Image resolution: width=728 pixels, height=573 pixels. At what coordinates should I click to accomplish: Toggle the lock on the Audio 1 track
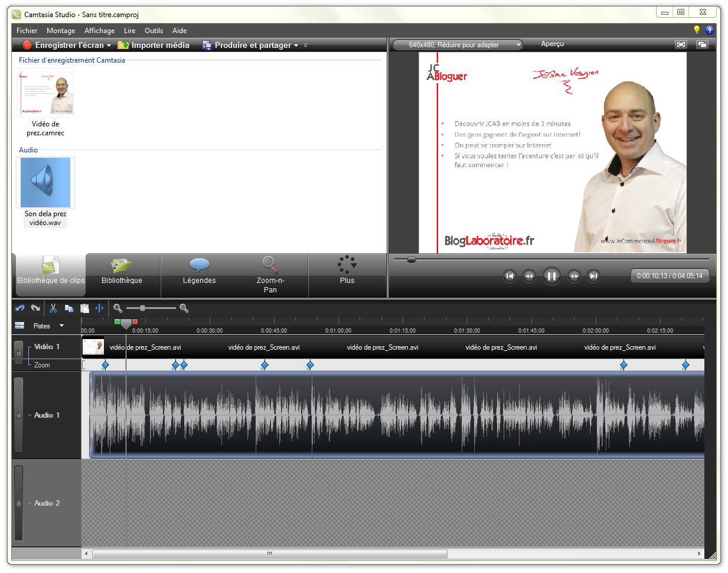19,415
